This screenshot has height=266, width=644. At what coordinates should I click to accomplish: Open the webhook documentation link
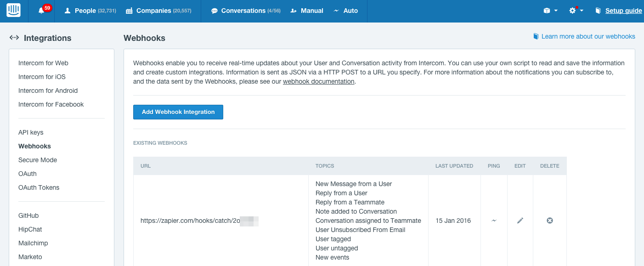319,81
